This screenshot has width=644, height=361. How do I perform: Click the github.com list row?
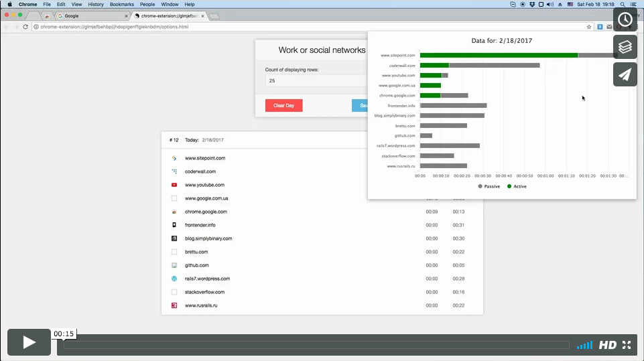coord(322,265)
